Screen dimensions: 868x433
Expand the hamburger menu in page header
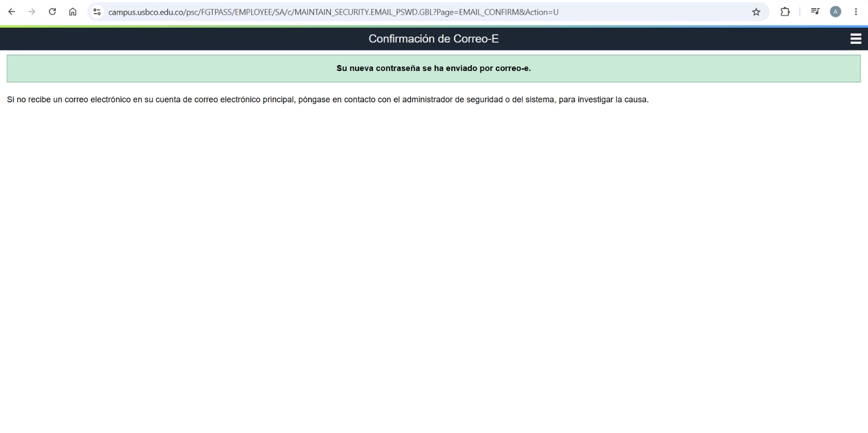(856, 39)
